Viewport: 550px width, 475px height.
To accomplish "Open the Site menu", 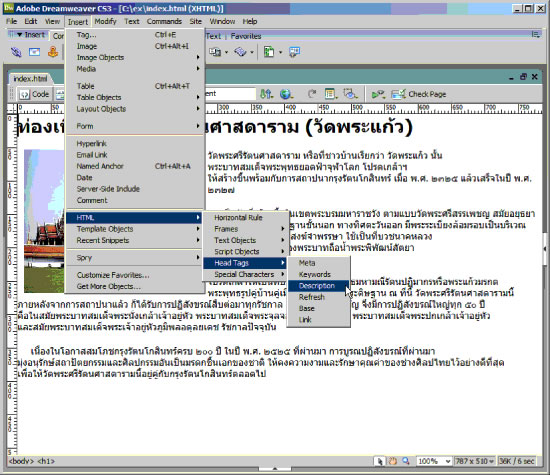I will point(196,21).
